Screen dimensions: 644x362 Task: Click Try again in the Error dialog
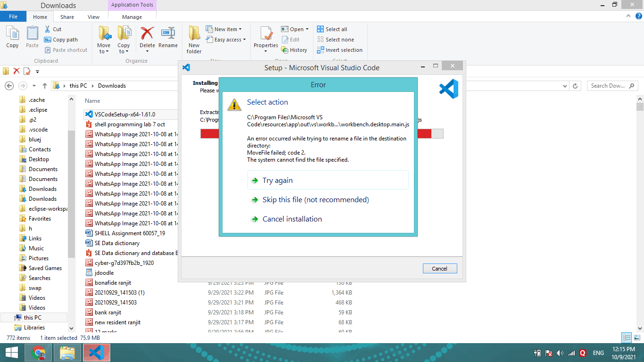point(328,180)
